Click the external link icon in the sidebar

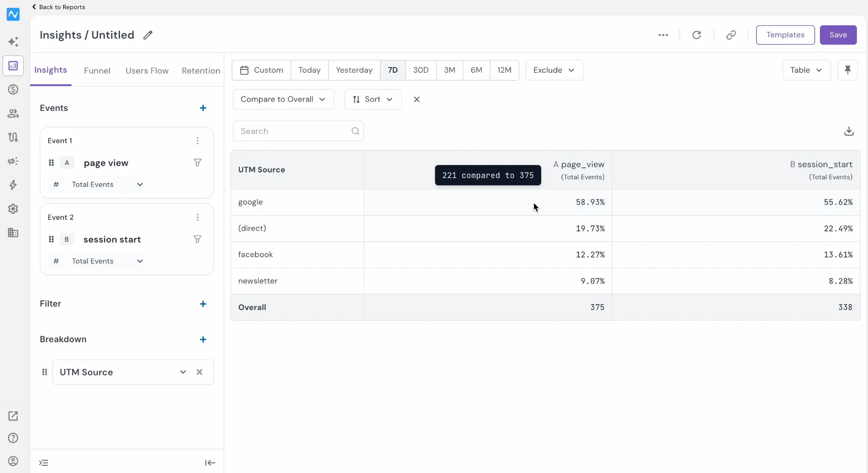tap(13, 416)
